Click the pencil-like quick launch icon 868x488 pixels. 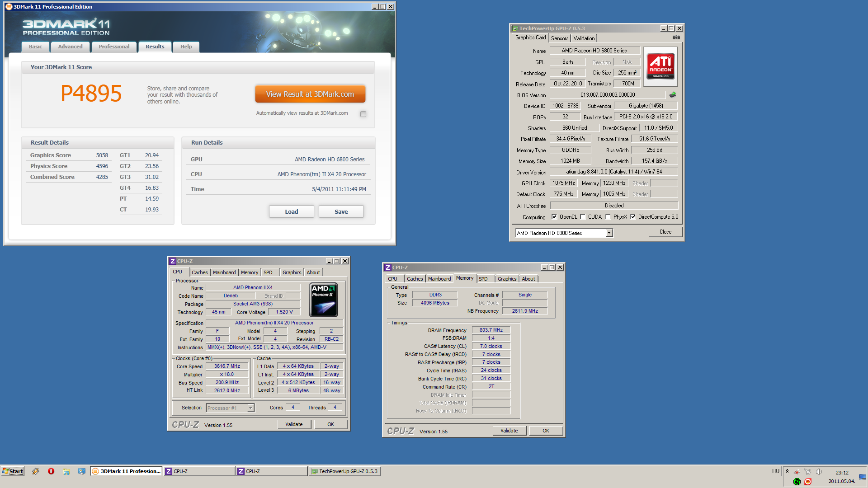36,471
